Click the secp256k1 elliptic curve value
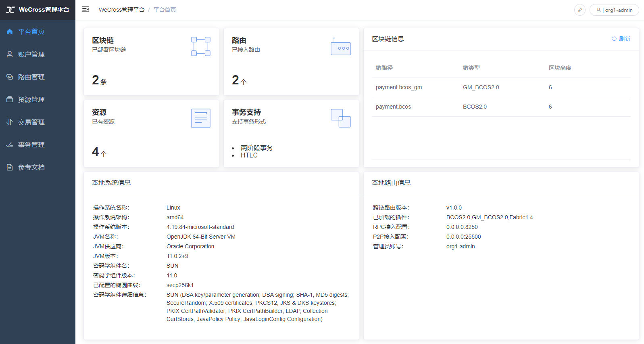This screenshot has width=644, height=344. 180,285
